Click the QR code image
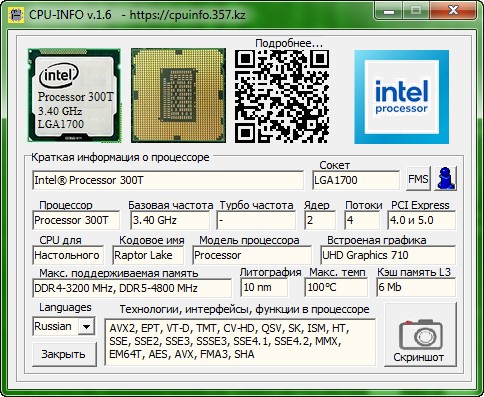 282,97
